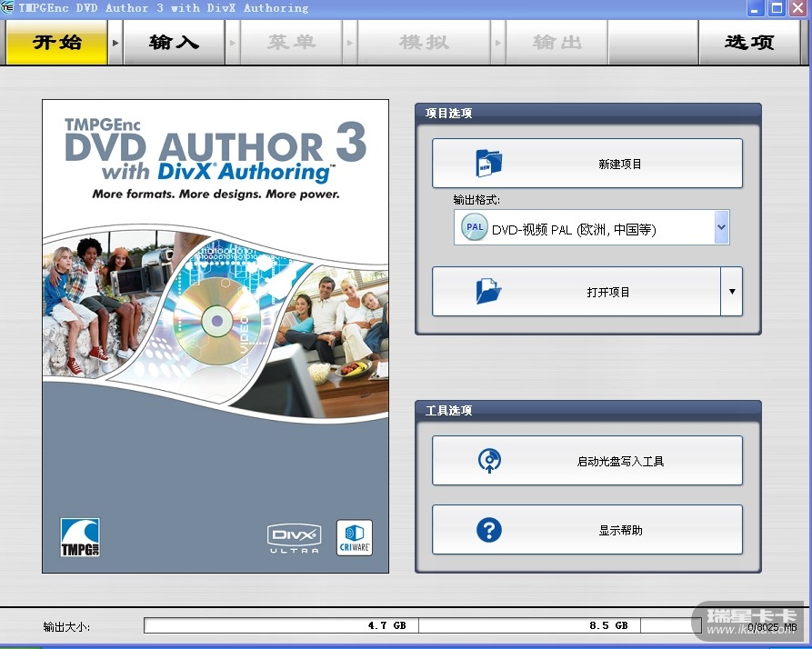Click the 工具选项 panel header
The width and height of the screenshot is (812, 649).
(587, 411)
